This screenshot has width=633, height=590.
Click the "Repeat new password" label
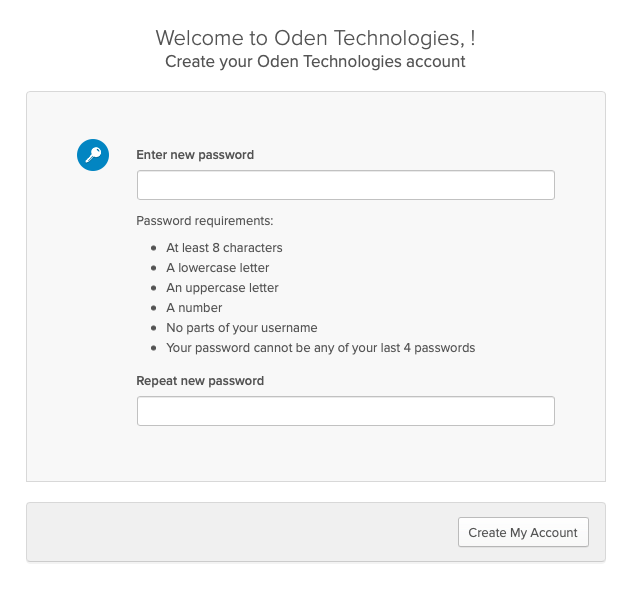click(x=200, y=381)
